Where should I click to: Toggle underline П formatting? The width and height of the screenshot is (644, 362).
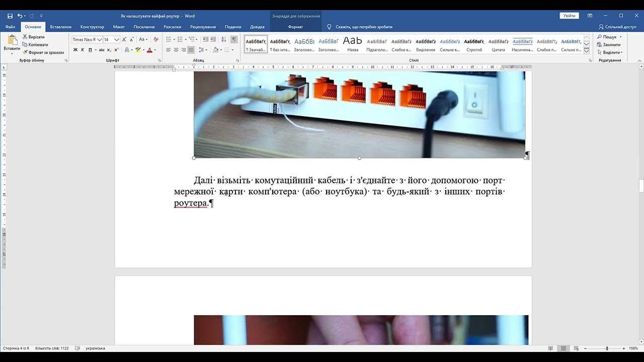tap(90, 50)
